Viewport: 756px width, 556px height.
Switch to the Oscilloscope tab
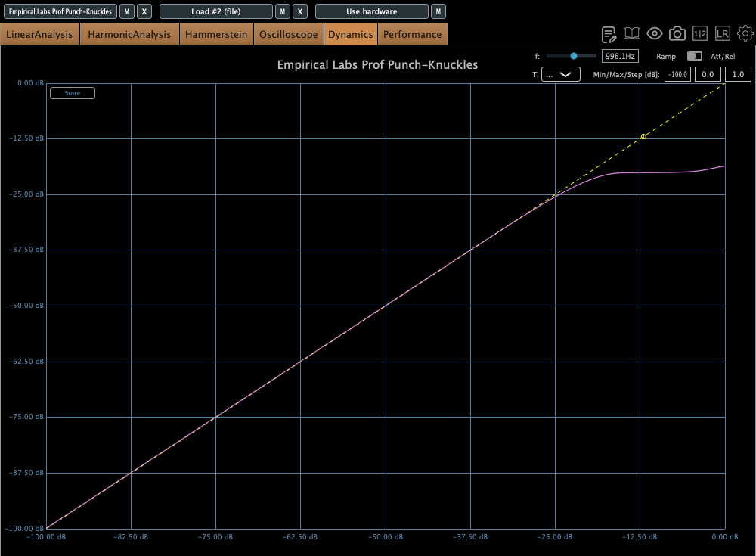288,34
